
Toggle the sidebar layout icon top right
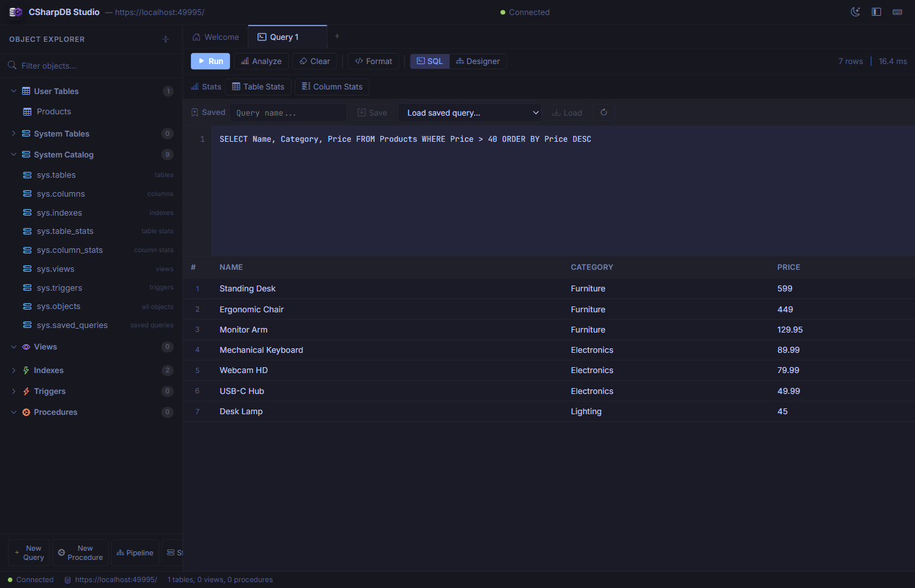pos(876,12)
